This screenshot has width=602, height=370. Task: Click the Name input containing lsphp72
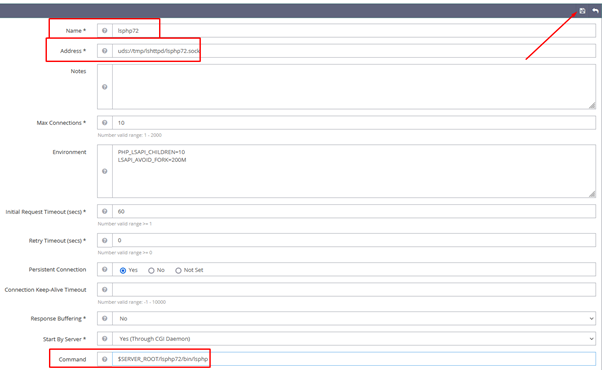point(354,31)
